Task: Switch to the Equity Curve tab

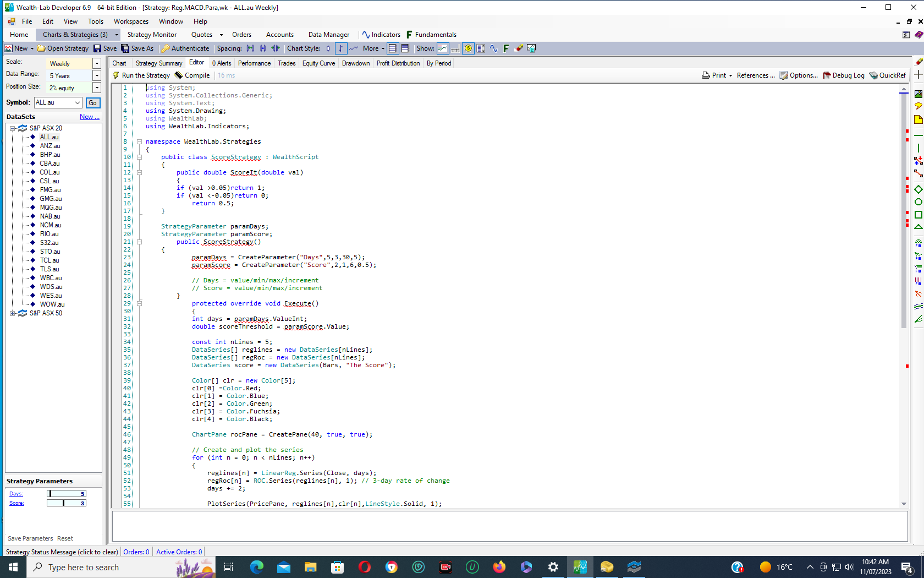Action: click(318, 63)
